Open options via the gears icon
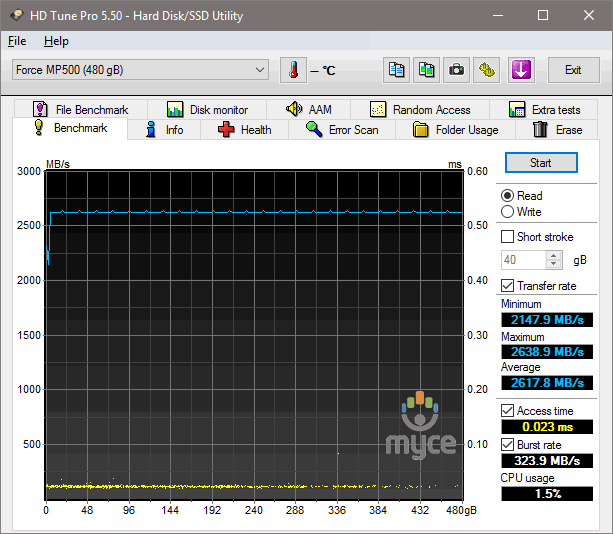Viewport: 613px width, 534px height. [486, 70]
